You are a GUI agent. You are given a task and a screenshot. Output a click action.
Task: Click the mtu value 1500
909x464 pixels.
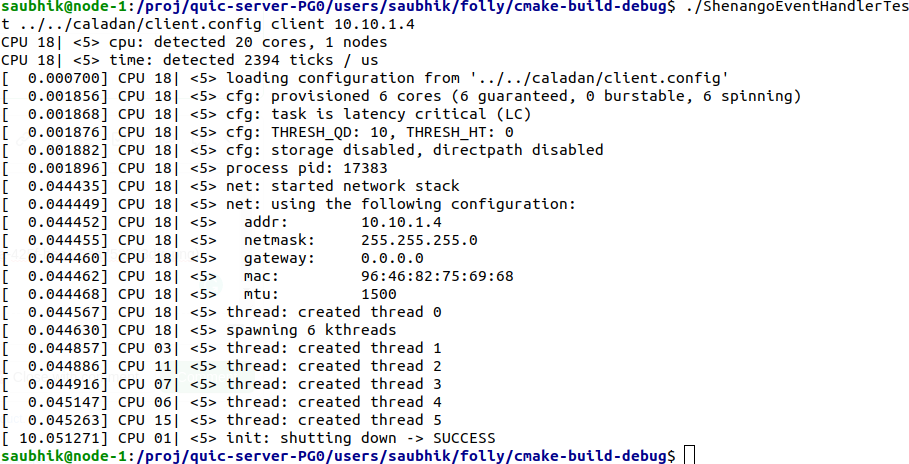point(379,294)
